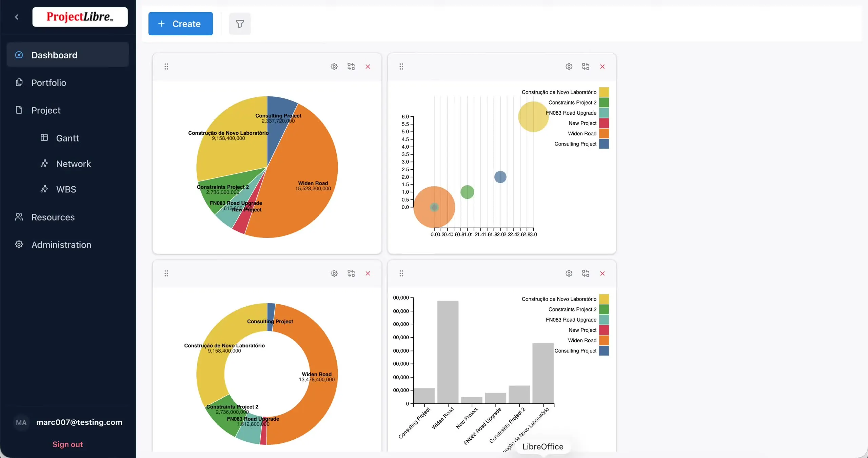Click the Widen Road bar in bar chart
This screenshot has height=458, width=868.
[x=448, y=352]
